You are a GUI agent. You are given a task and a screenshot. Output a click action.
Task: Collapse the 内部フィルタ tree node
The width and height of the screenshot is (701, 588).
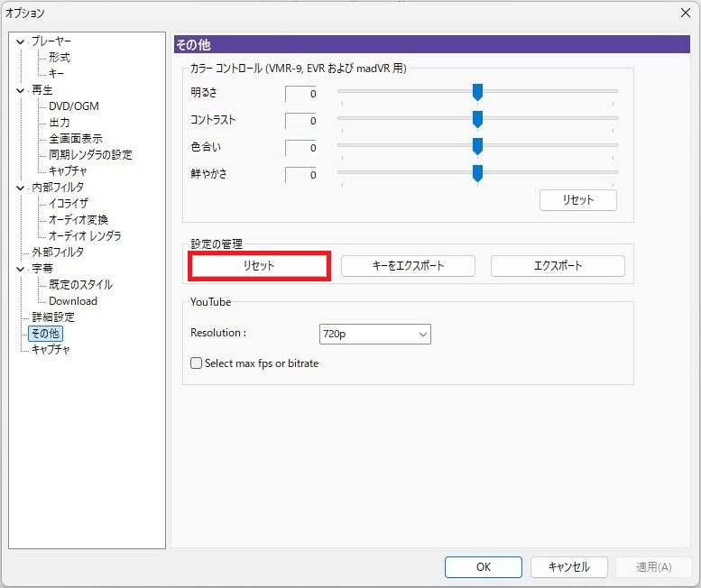20,188
